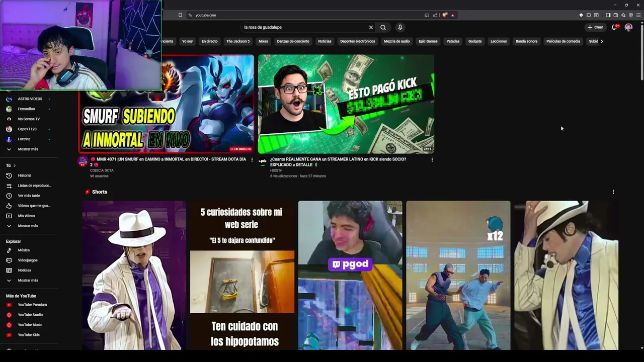Image resolution: width=644 pixels, height=362 pixels.
Task: Open Ver más tarde in the sidebar
Action: (29, 196)
